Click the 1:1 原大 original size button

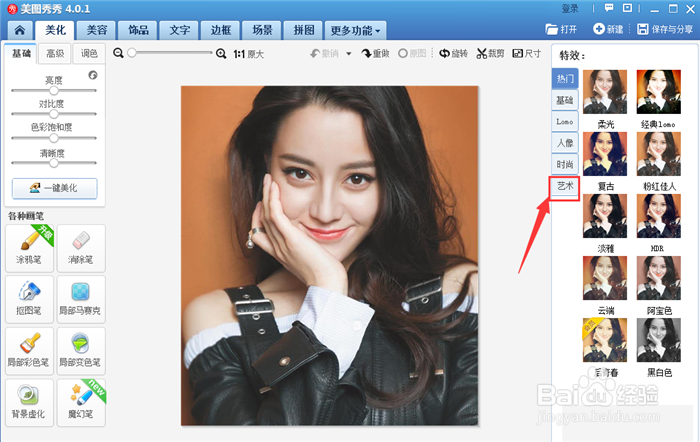(x=249, y=54)
